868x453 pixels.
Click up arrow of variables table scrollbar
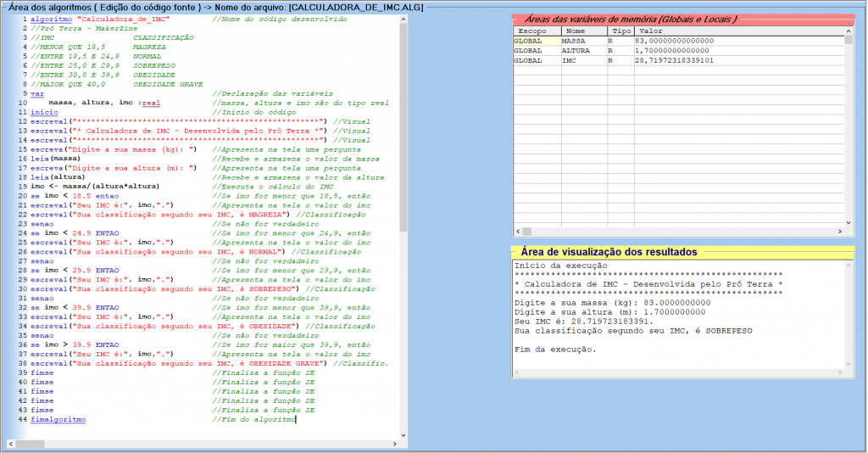(849, 40)
